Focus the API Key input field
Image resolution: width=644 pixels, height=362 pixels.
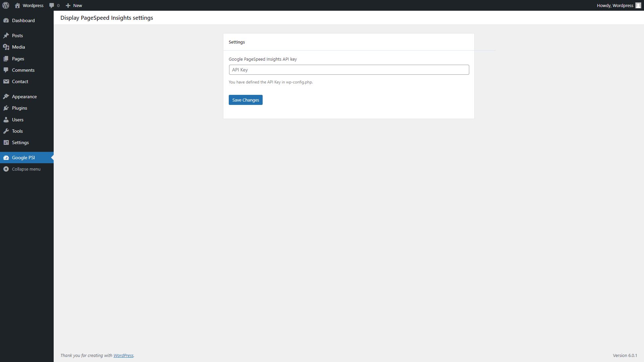349,70
